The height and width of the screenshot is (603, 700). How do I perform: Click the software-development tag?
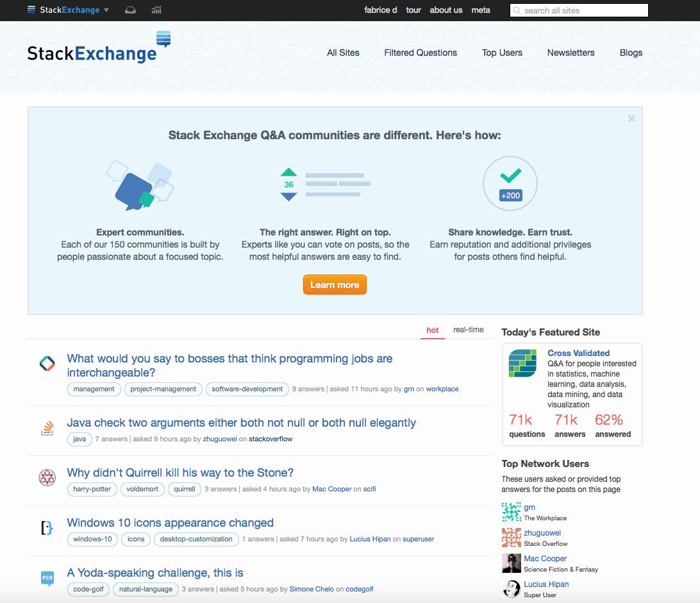pyautogui.click(x=247, y=389)
